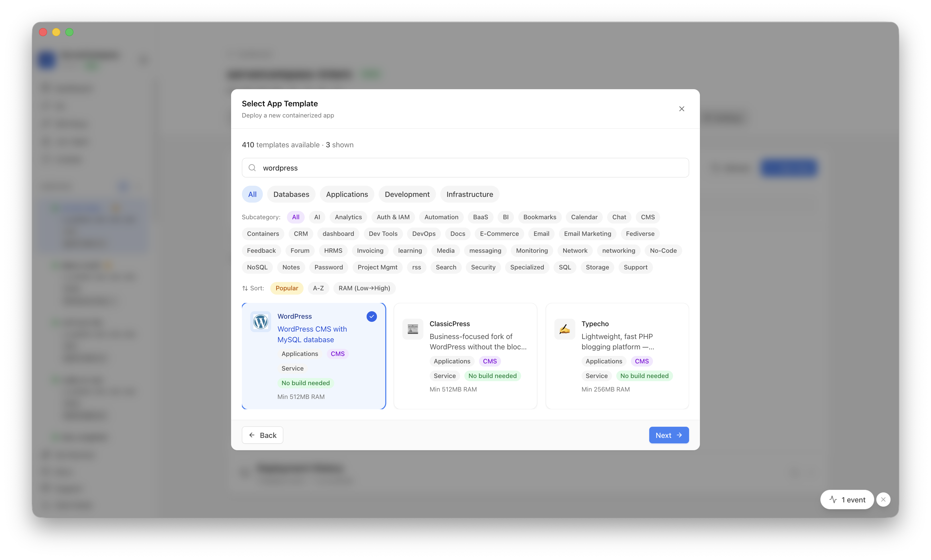Click the search field containing wordpress
931x560 pixels.
[x=465, y=168]
